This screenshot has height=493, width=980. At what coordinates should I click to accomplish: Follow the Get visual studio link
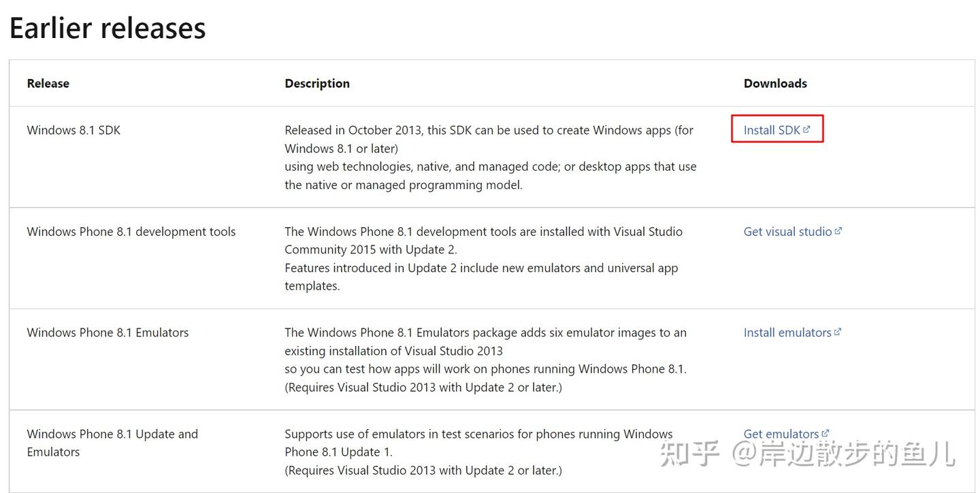(787, 231)
